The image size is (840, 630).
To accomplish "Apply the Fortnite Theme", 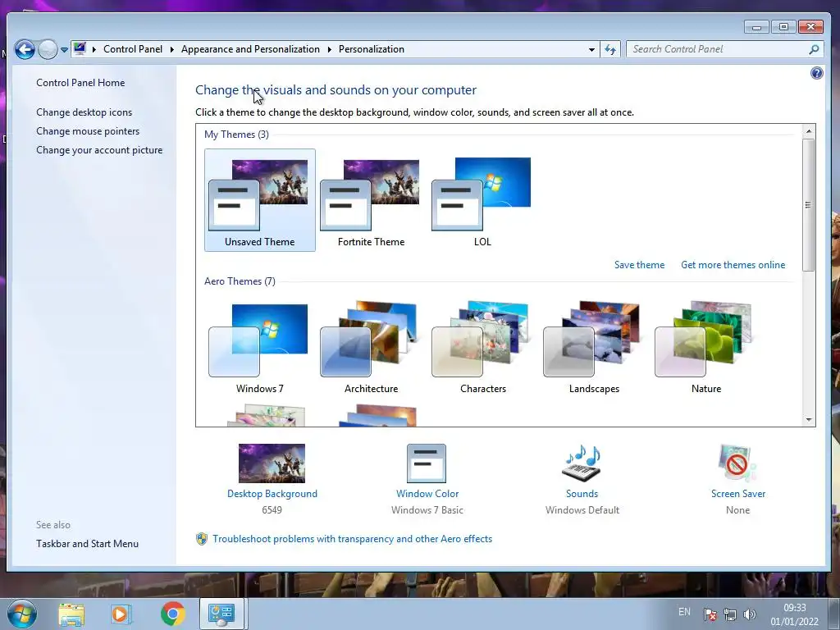I will coord(372,200).
